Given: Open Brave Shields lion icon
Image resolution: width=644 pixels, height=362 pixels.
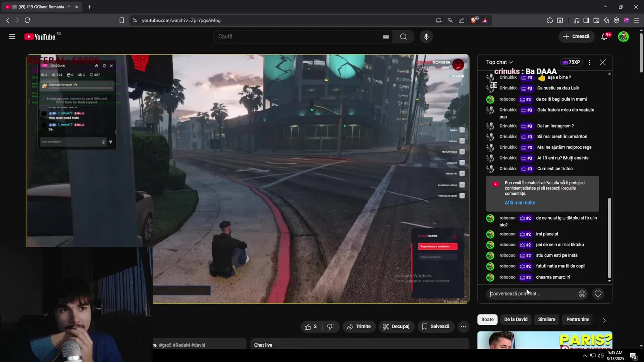Looking at the screenshot, I should [x=474, y=20].
